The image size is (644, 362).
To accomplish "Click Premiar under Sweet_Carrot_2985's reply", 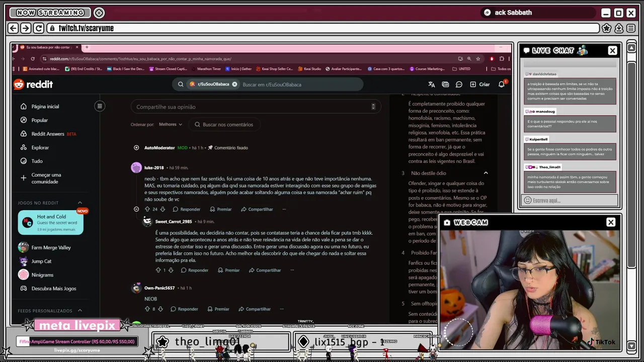I will (x=228, y=270).
